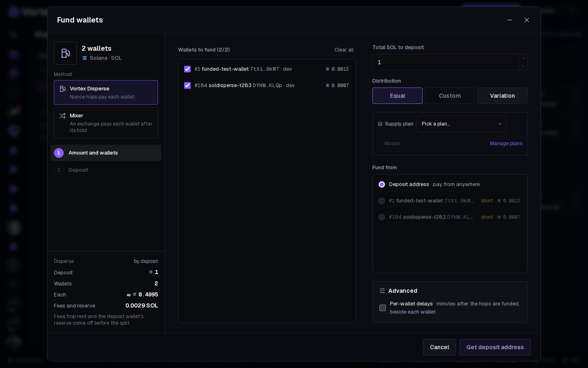The width and height of the screenshot is (588, 368).
Task: Click the Mount button
Action: point(392,144)
